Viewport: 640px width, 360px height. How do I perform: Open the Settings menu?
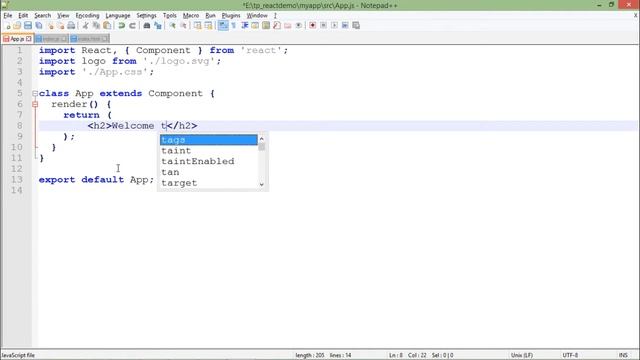click(146, 16)
